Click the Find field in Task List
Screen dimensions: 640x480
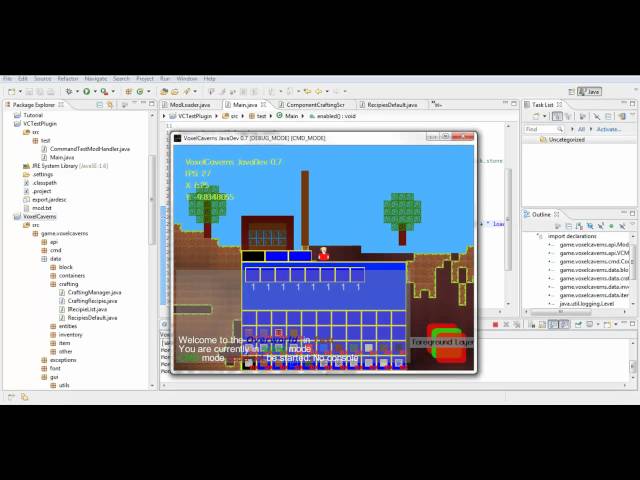[x=543, y=129]
